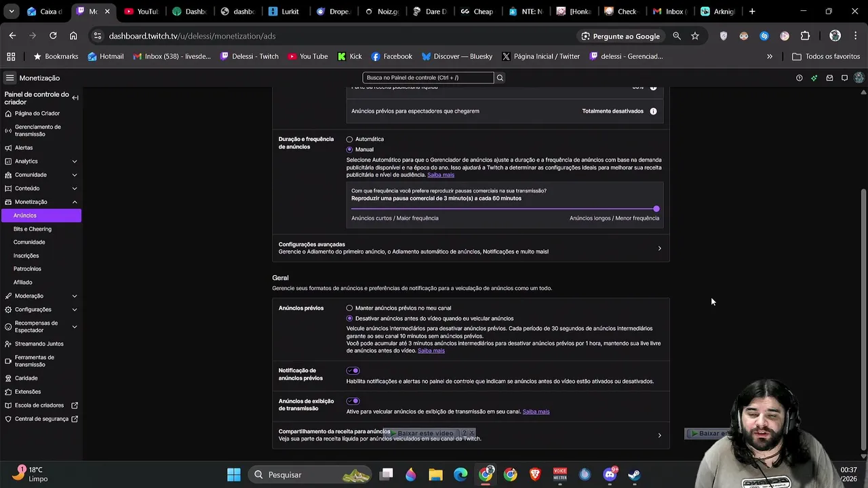
Task: Click the Chrome address bar URL
Action: 192,36
